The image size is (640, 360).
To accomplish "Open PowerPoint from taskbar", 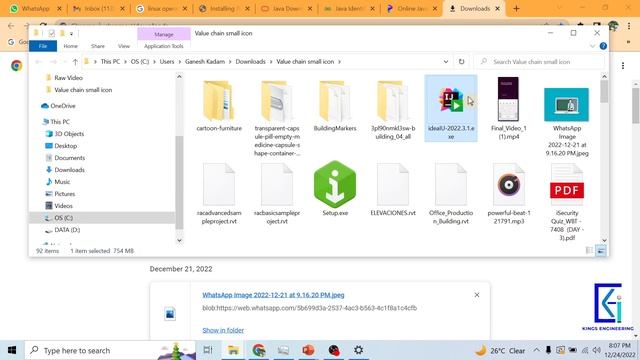I will (x=308, y=350).
